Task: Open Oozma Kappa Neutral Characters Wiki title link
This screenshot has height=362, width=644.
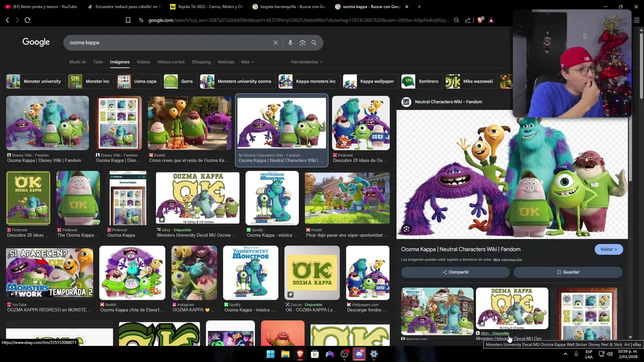Action: pos(460,249)
